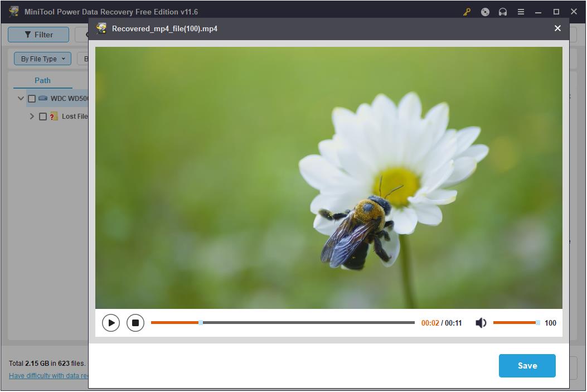The image size is (587, 392).
Task: Check the WDC WD500 drive checkbox
Action: [x=32, y=99]
